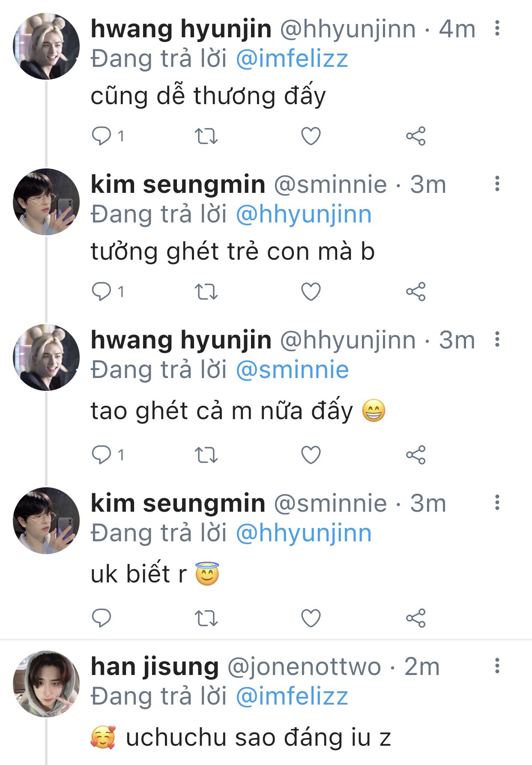This screenshot has height=765, width=532.
Task: Open @imfelizz mention in hyunjin's first reply
Action: pos(292,59)
